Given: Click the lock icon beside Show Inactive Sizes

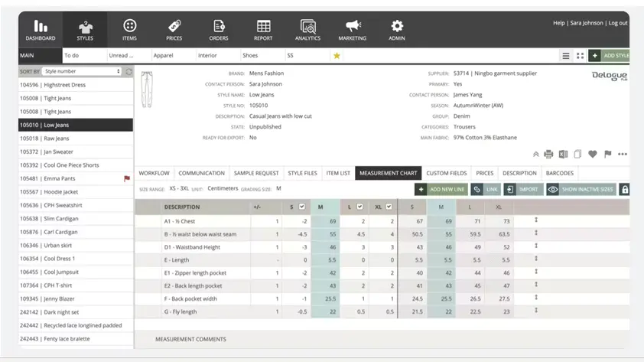Looking at the screenshot, I should tap(624, 190).
